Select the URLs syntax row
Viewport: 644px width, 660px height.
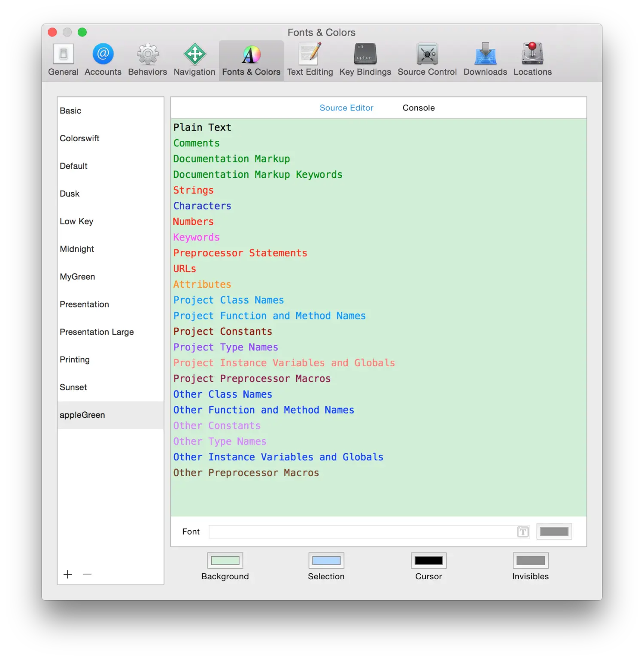[379, 269]
